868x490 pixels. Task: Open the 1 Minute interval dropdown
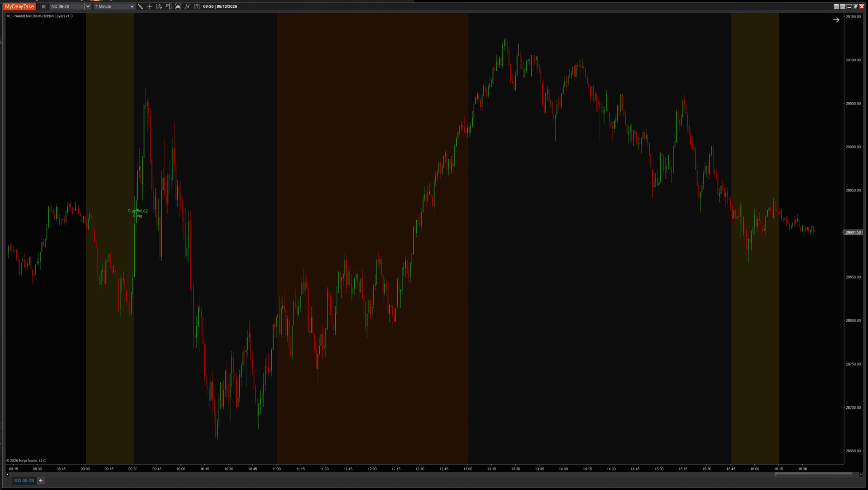point(114,6)
